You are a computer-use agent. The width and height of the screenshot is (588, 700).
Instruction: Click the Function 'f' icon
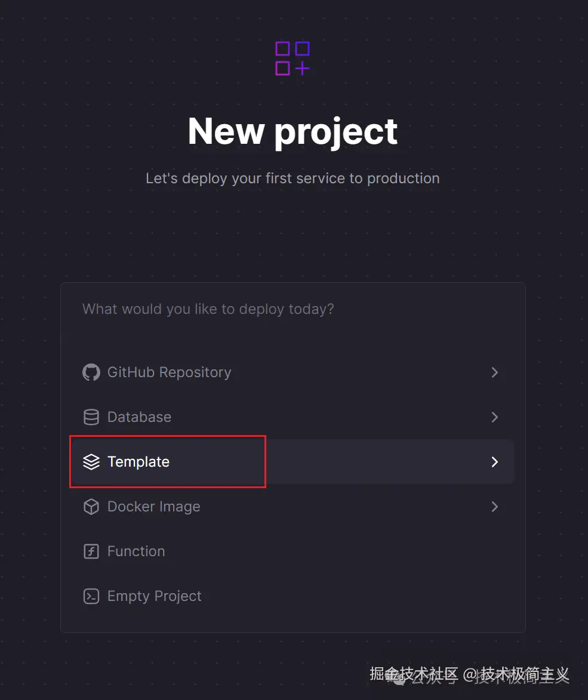[91, 551]
